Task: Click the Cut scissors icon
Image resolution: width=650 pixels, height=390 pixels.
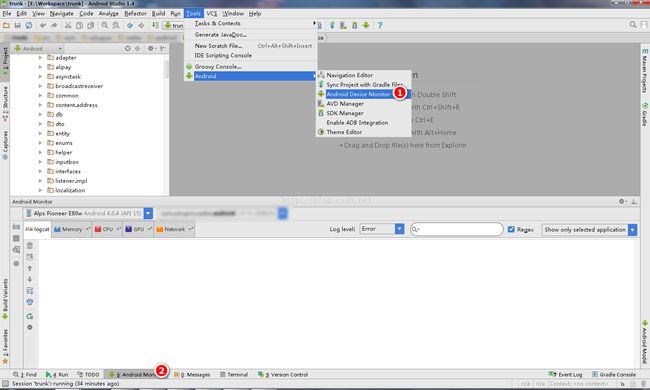Action: point(68,25)
